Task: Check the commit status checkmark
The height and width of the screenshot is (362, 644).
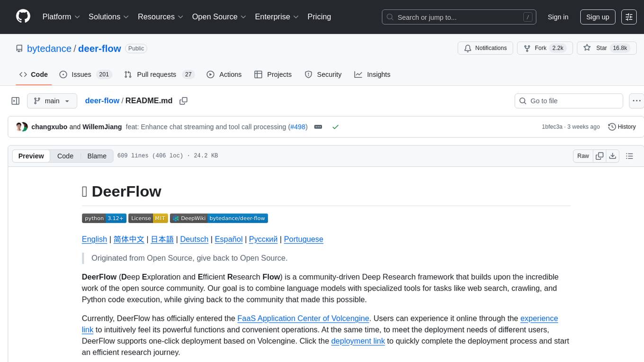Action: click(x=335, y=127)
